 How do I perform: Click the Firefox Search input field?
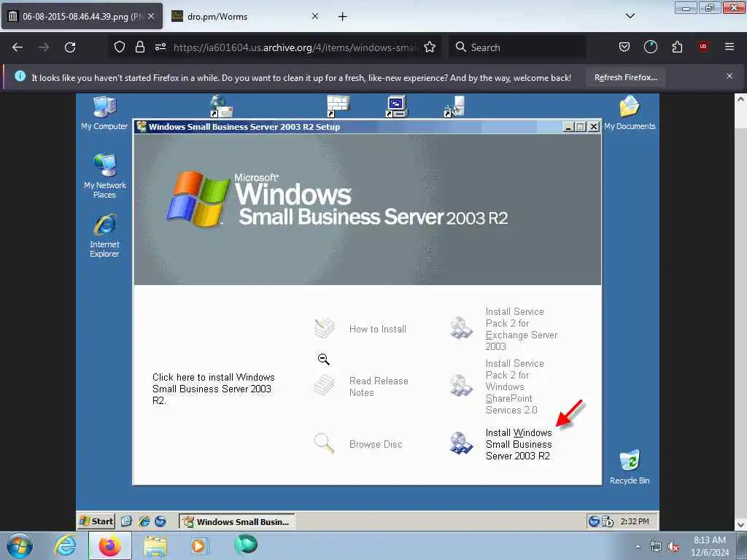[517, 47]
